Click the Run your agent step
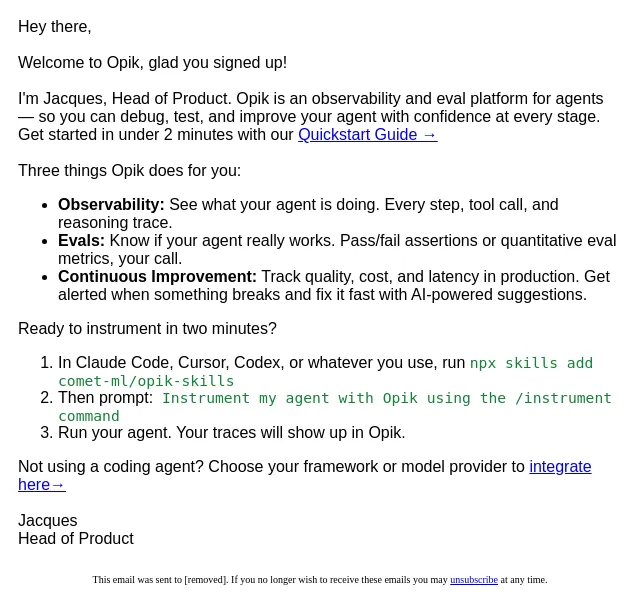Viewport: 640px width, 601px height. 231,432
